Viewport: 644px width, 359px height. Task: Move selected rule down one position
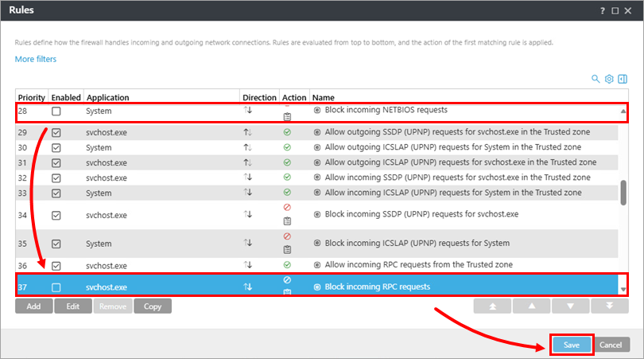coord(571,306)
